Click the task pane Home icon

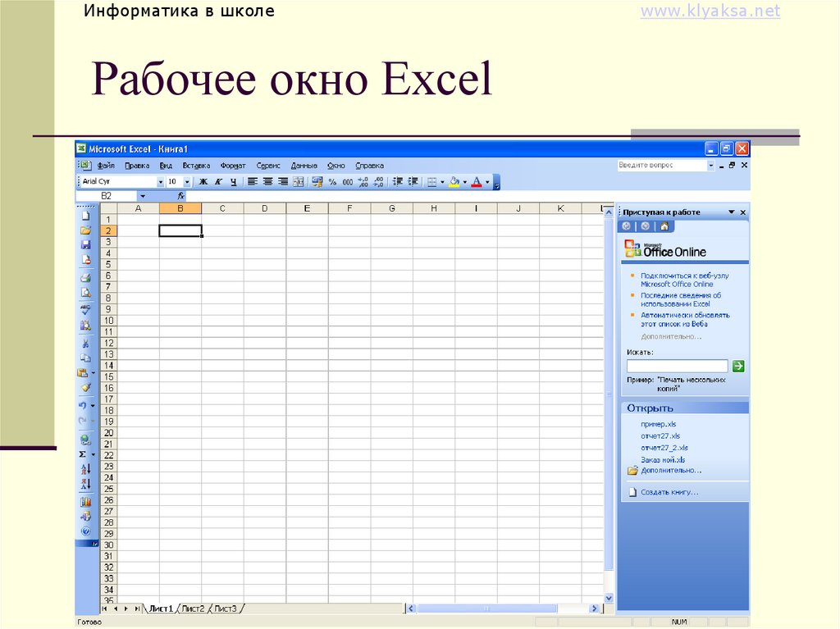[664, 226]
